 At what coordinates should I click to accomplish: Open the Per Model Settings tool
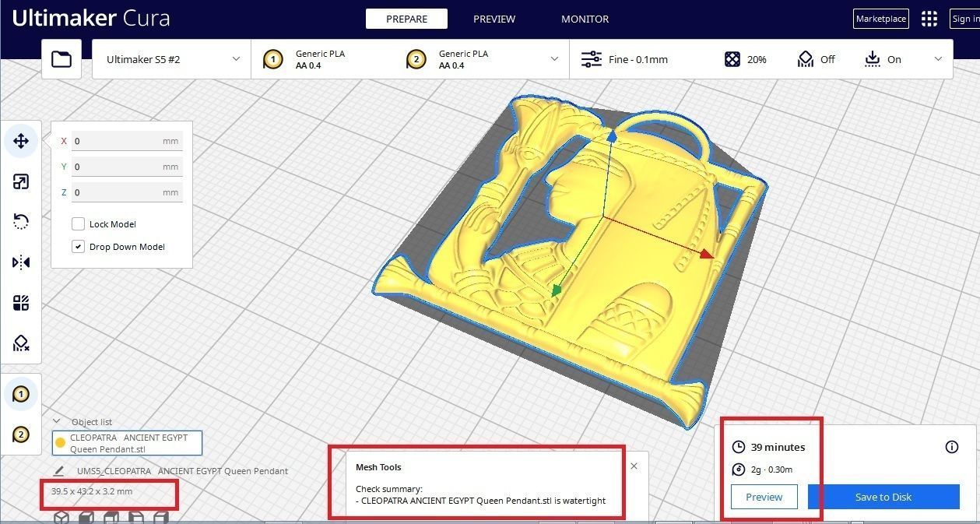point(21,303)
